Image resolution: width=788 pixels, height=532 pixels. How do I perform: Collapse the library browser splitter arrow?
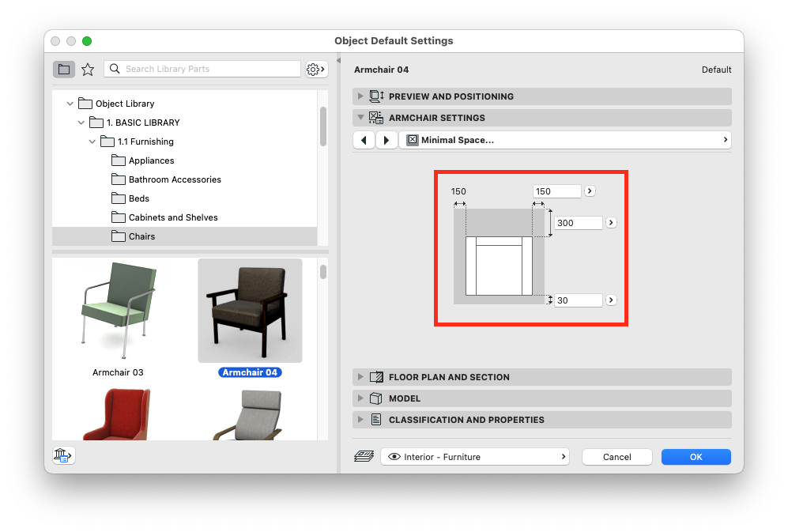click(x=338, y=61)
